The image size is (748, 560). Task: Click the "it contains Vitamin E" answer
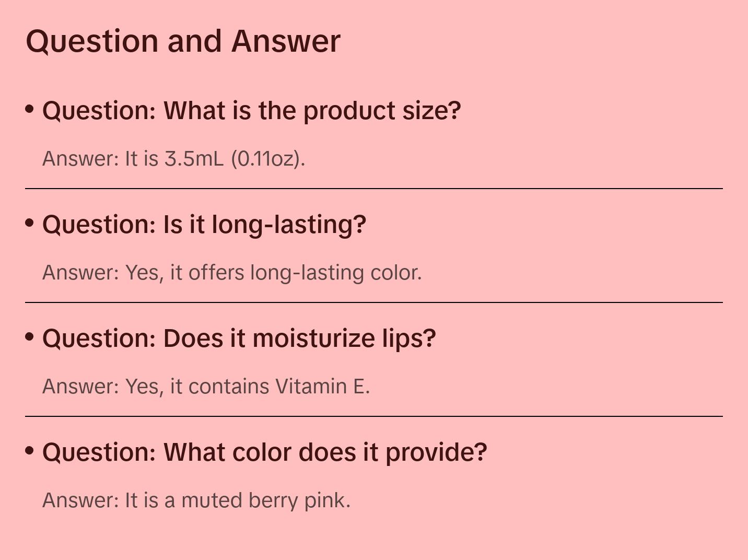click(x=206, y=386)
